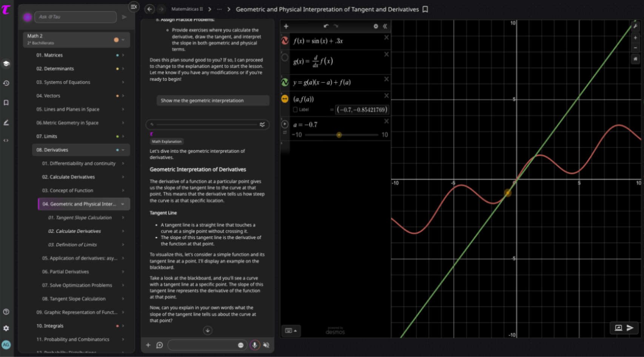Collapse the Desmos expression list panel
Viewport: 644px width, 357px height.
pyautogui.click(x=385, y=26)
